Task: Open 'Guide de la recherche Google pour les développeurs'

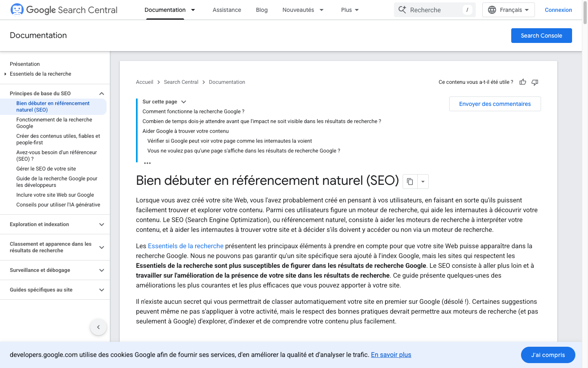Action: (x=57, y=182)
